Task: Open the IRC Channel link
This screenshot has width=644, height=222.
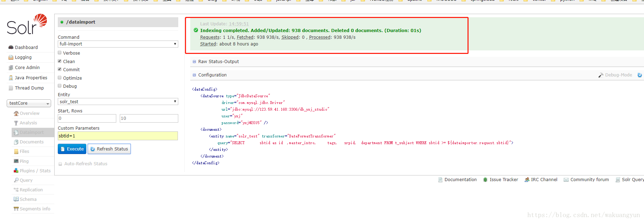Action: point(544,180)
